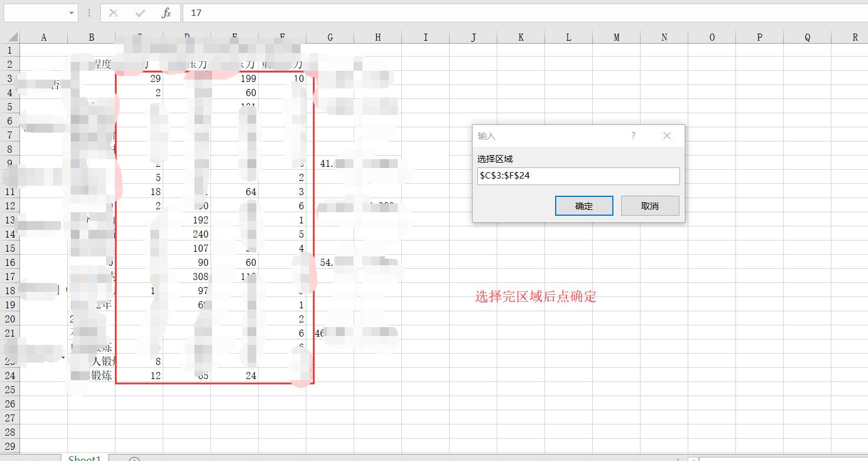Click cell with value 97 in row 18
Image resolution: width=868 pixels, height=461 pixels.
[187, 291]
